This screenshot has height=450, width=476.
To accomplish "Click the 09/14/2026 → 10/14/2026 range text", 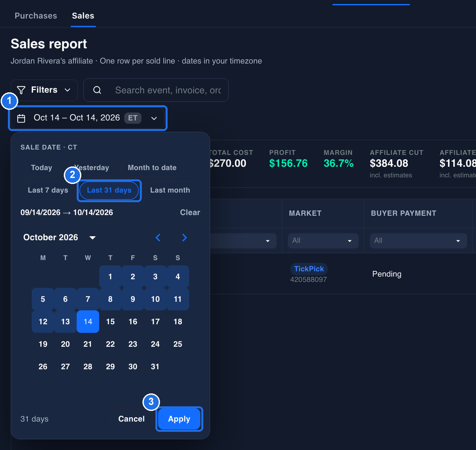I will (67, 213).
